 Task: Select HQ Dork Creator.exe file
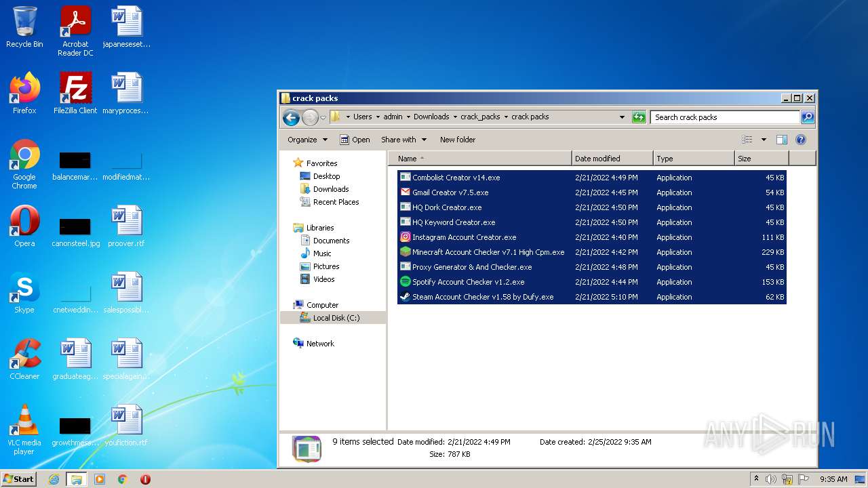pos(591,207)
